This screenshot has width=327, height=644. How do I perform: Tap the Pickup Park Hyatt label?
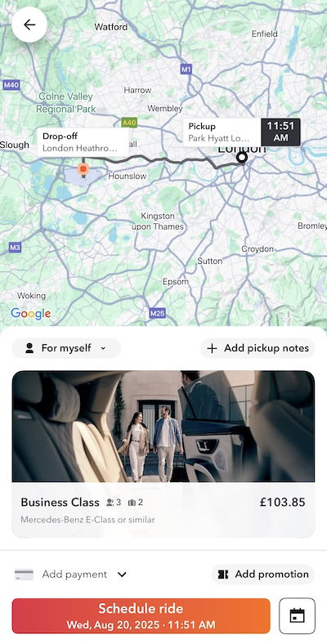222,132
